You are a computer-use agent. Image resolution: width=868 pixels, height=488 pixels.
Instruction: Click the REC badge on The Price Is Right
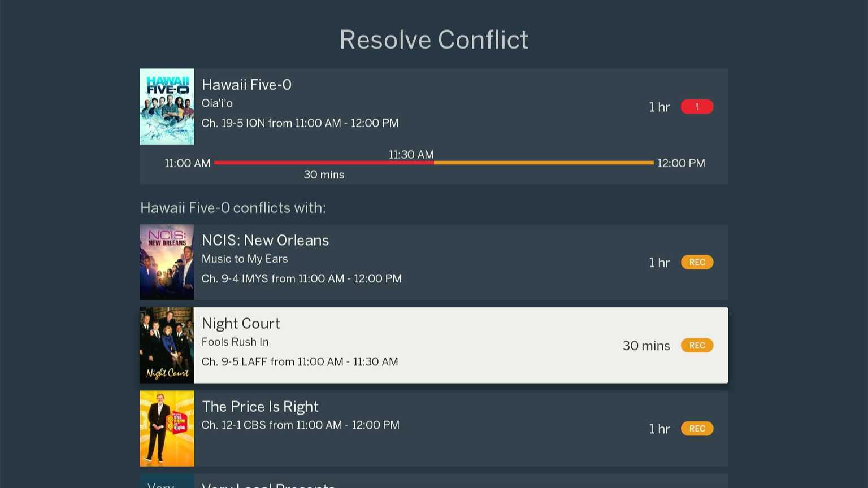click(697, 428)
